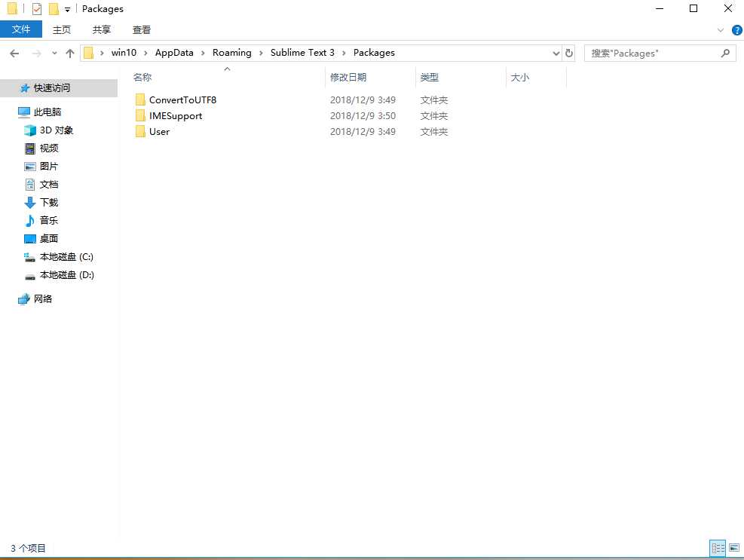Open 视频 in navigation pane

49,148
